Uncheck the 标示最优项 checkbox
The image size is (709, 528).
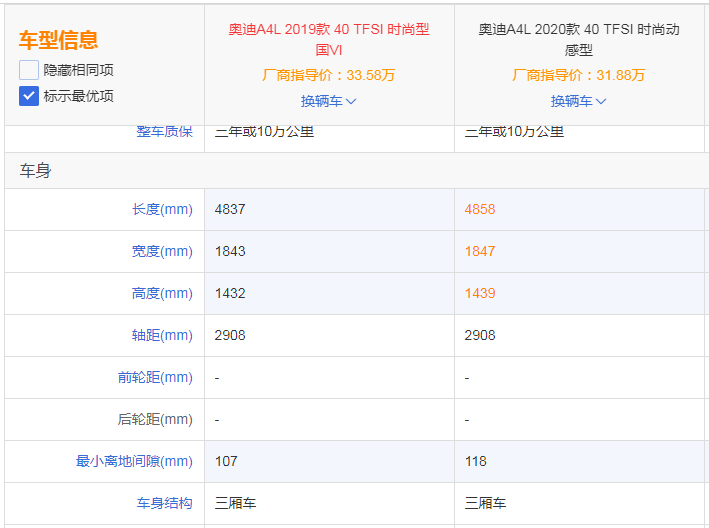(x=29, y=96)
